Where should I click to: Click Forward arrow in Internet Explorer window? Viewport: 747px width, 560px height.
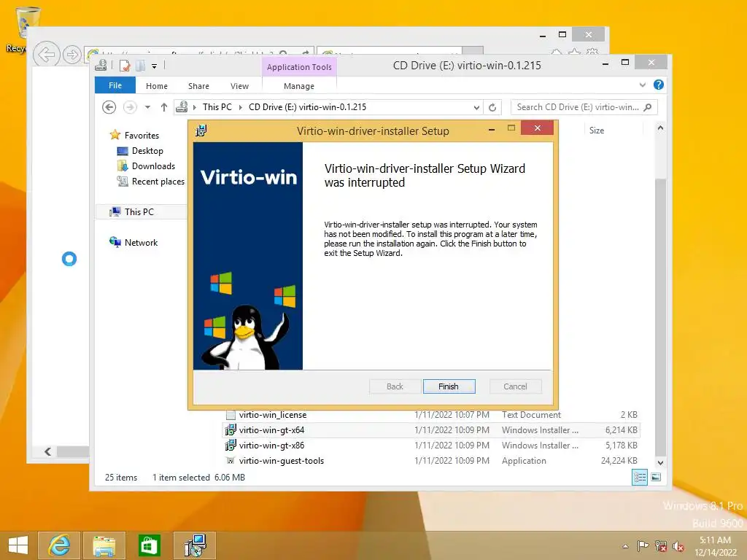[x=72, y=55]
